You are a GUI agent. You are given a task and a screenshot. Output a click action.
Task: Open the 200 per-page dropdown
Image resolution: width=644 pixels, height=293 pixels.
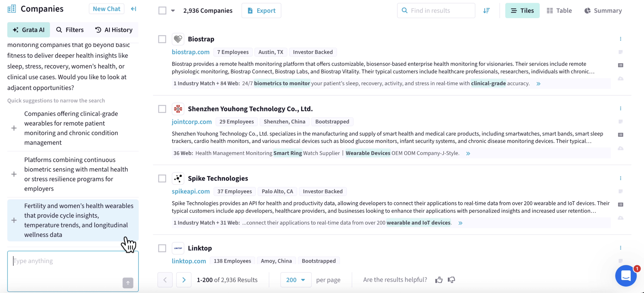[296, 280]
